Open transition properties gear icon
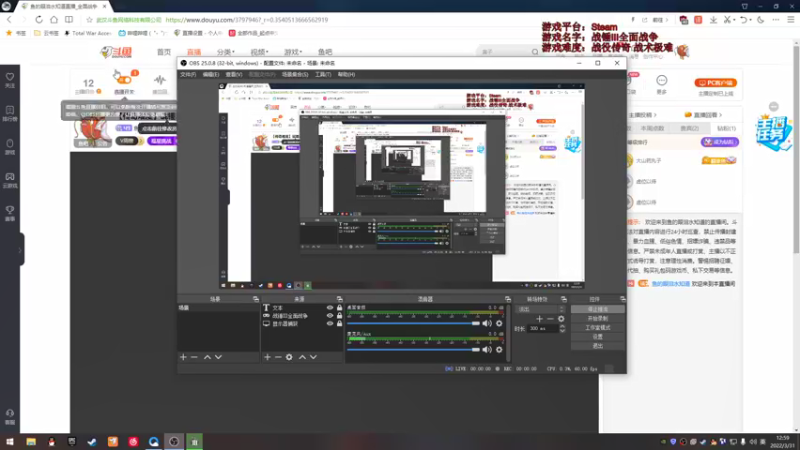 561,319
